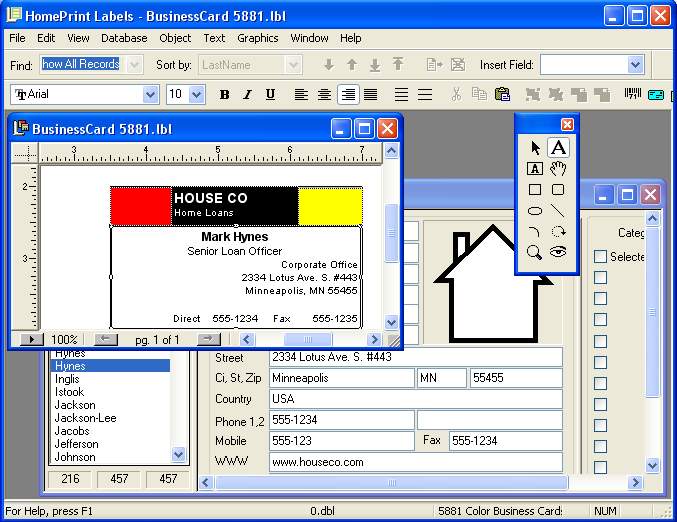Select the framed text box tool
The height and width of the screenshot is (522, 677).
(x=535, y=169)
